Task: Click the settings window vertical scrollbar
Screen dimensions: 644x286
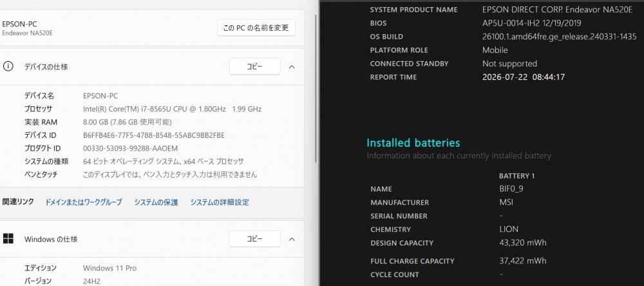Action: coord(316,88)
